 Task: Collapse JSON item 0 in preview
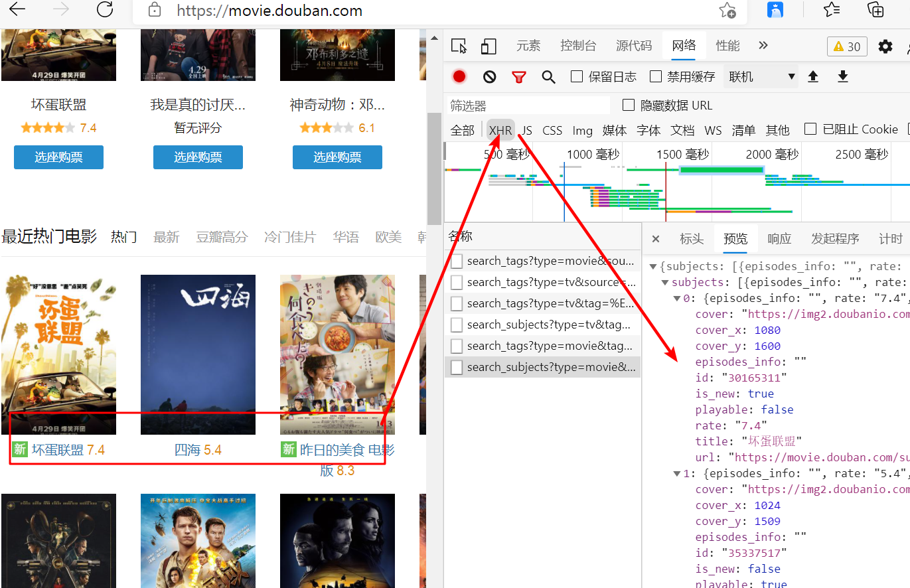pos(677,299)
